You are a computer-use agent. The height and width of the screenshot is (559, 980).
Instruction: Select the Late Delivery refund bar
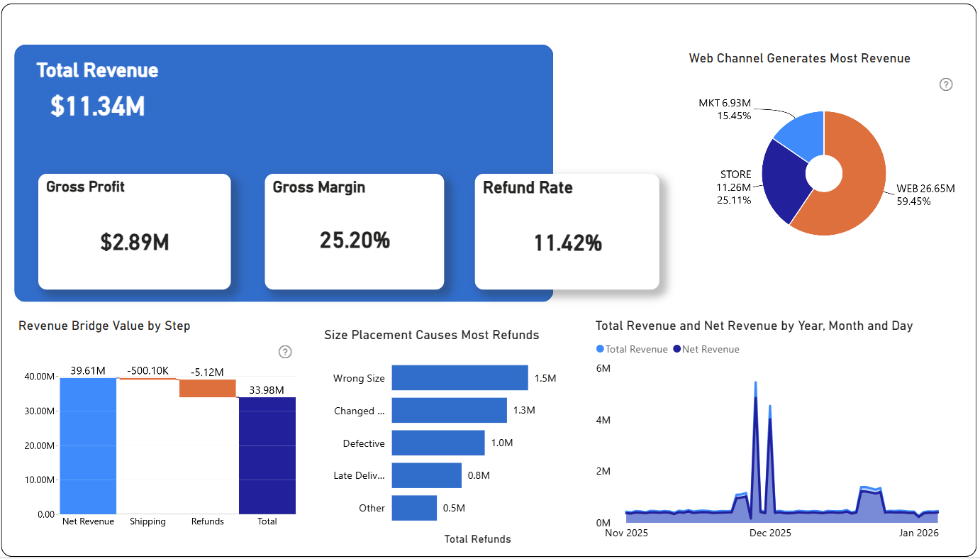[x=427, y=475]
